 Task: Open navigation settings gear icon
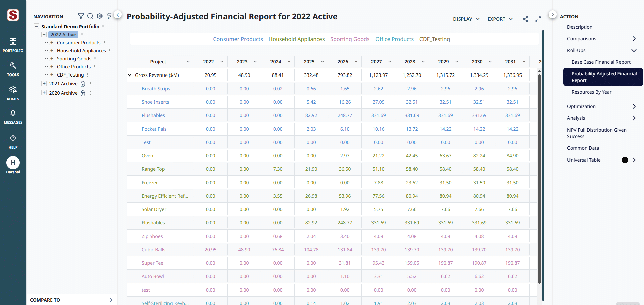pyautogui.click(x=100, y=16)
